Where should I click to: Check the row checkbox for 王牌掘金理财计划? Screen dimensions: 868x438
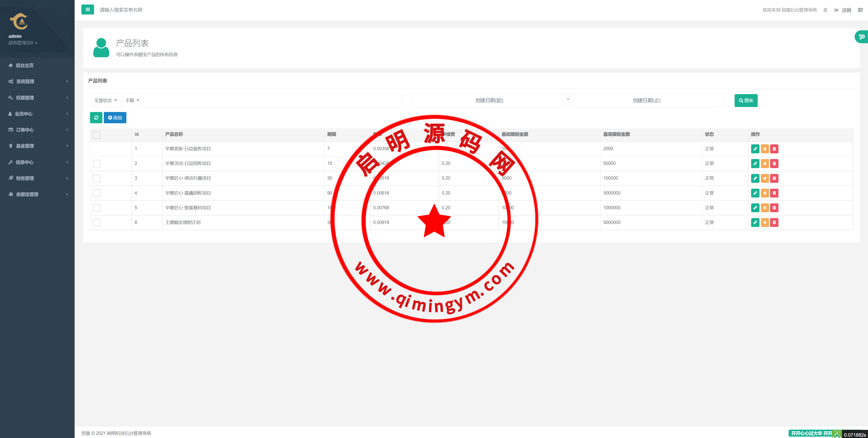pyautogui.click(x=97, y=223)
